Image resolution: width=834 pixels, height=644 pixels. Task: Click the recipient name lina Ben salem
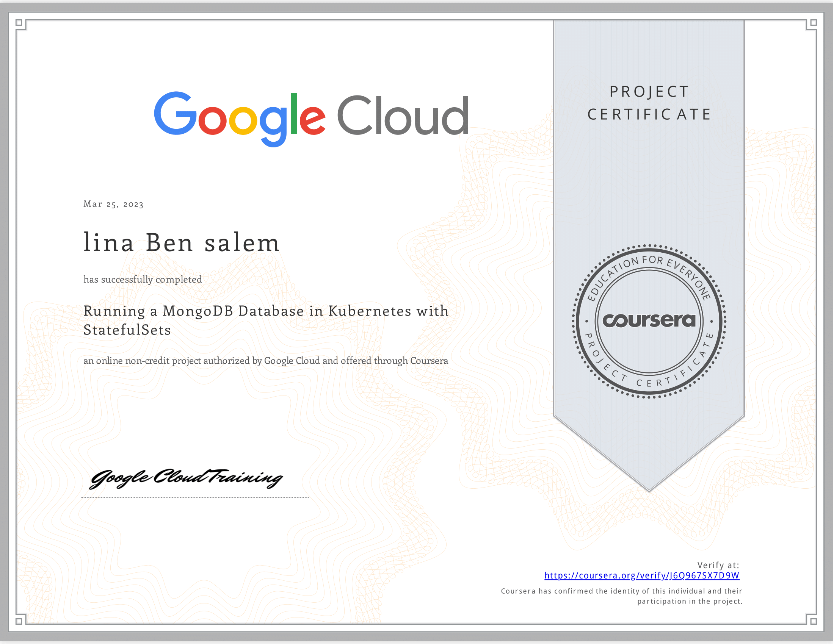[x=182, y=242]
